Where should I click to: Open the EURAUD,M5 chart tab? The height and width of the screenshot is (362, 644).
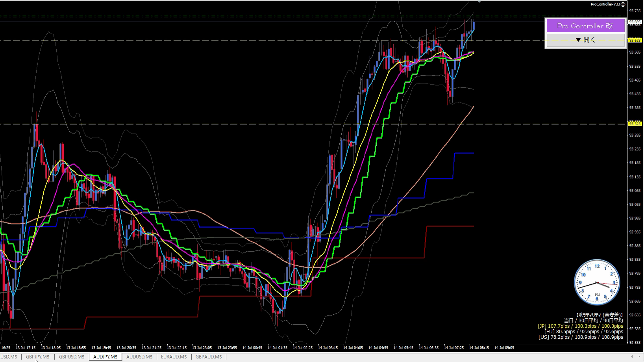click(174, 357)
